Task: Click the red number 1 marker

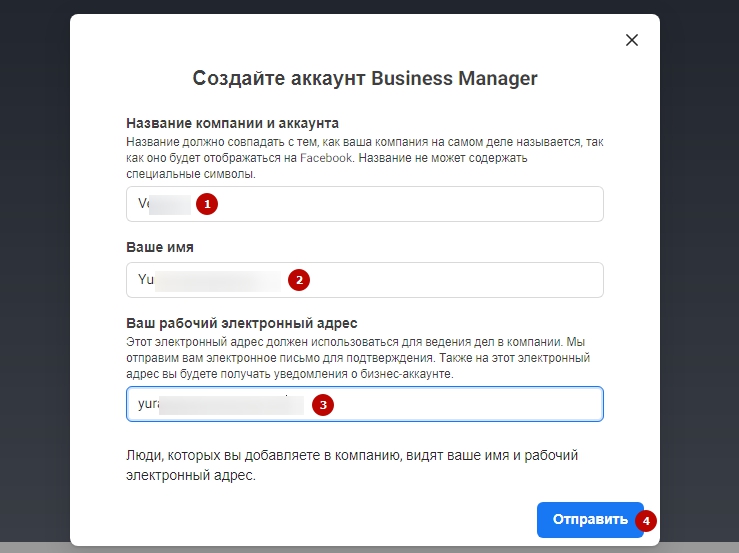Action: [207, 204]
